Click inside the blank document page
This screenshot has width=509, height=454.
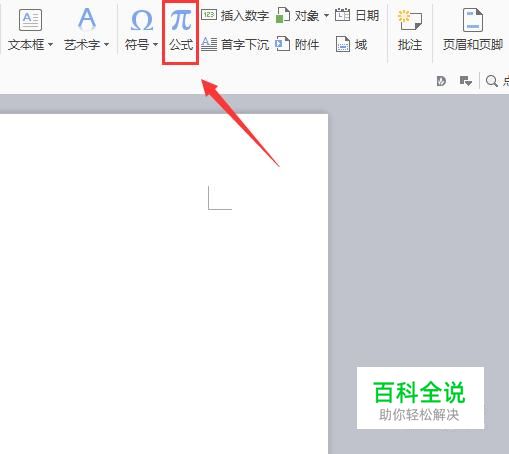[x=164, y=283]
